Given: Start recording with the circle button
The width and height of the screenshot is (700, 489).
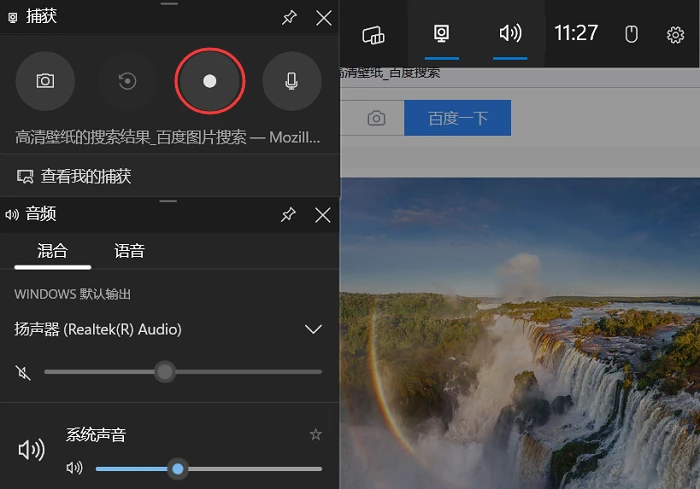Looking at the screenshot, I should click(209, 81).
